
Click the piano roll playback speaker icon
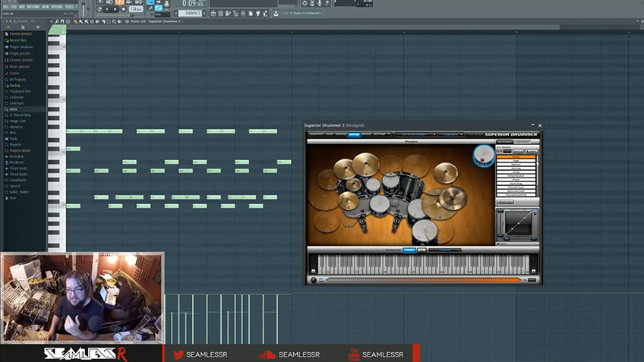click(x=119, y=21)
